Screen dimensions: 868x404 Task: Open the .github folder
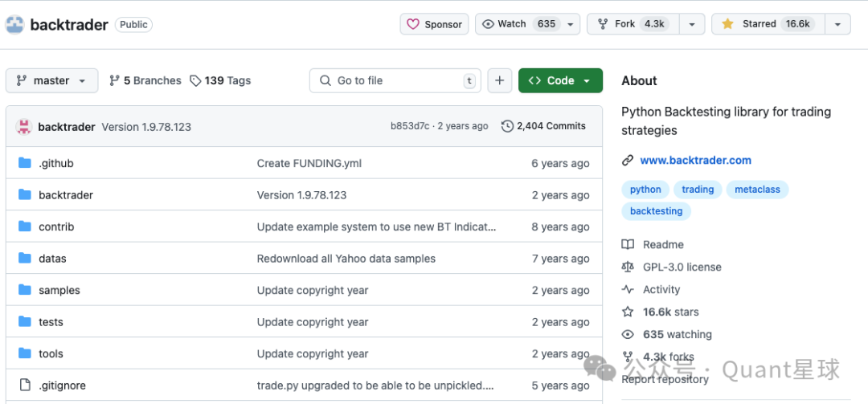coord(56,163)
